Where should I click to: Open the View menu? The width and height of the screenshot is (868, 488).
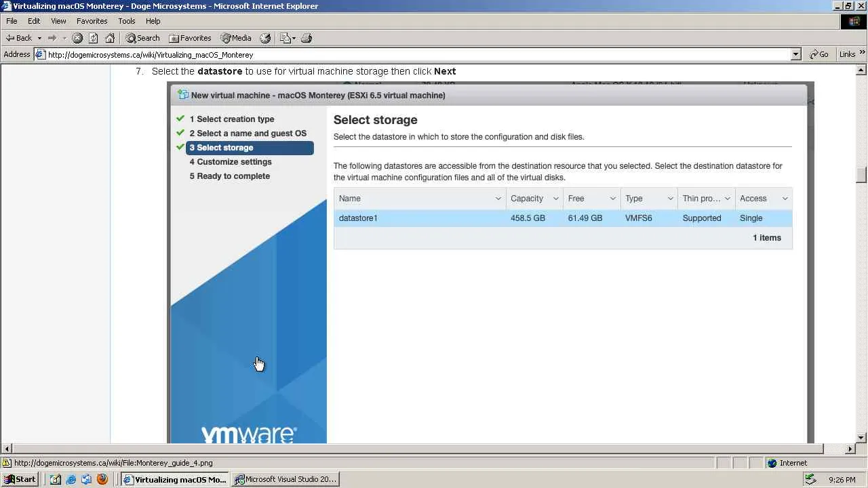coord(58,21)
